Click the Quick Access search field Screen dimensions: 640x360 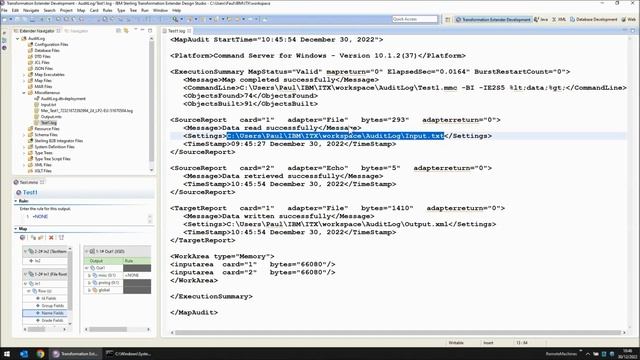point(414,19)
